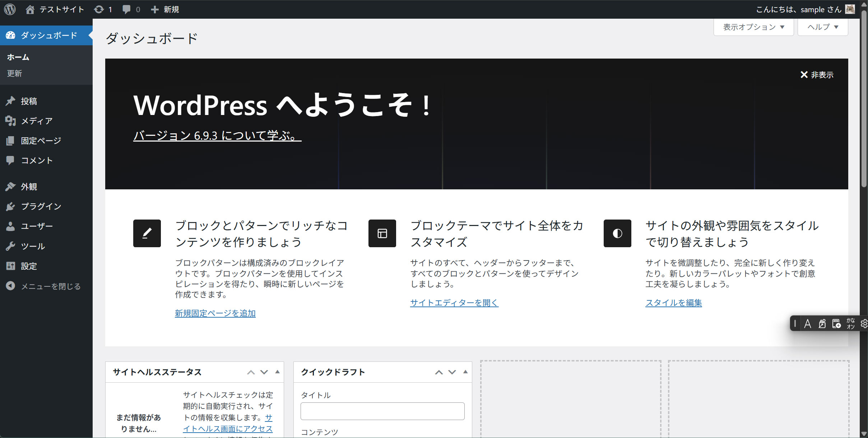Open the プラグイン menu
868x438 pixels.
(x=41, y=206)
